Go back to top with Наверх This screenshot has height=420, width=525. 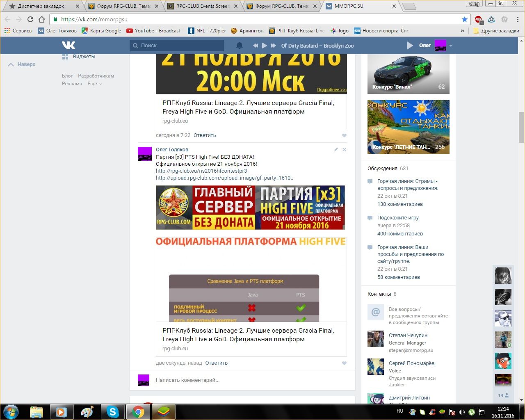[22, 64]
